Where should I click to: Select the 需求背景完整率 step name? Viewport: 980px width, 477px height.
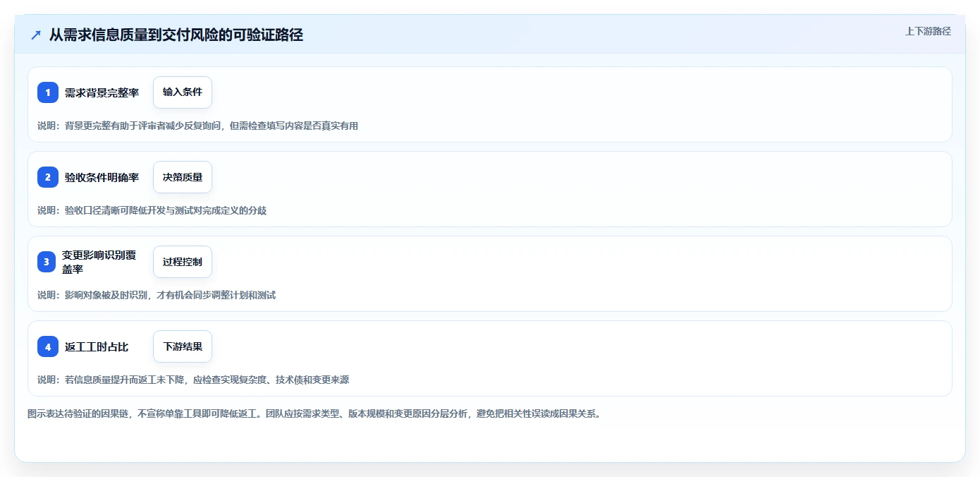tap(102, 92)
